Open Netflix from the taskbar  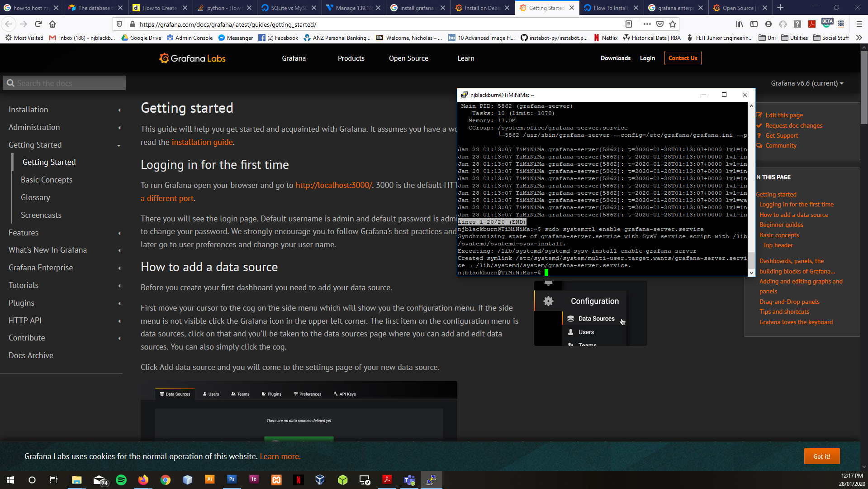coord(298,480)
